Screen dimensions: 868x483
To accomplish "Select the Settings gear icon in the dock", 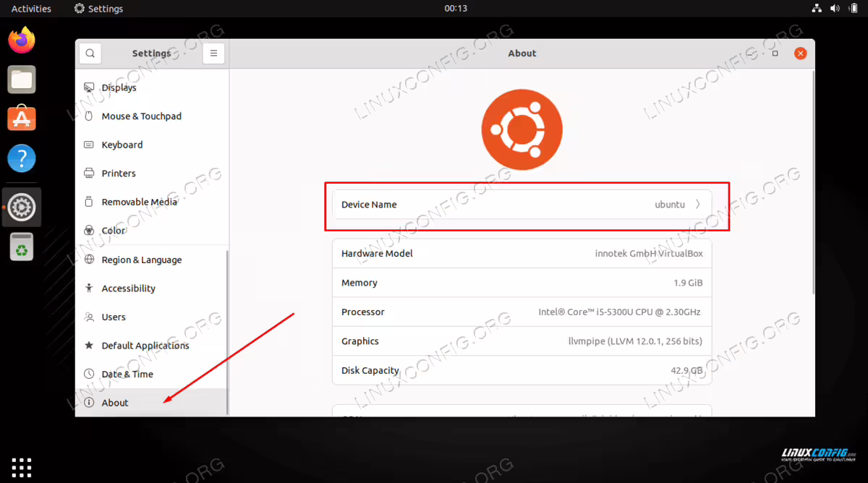I will point(22,208).
